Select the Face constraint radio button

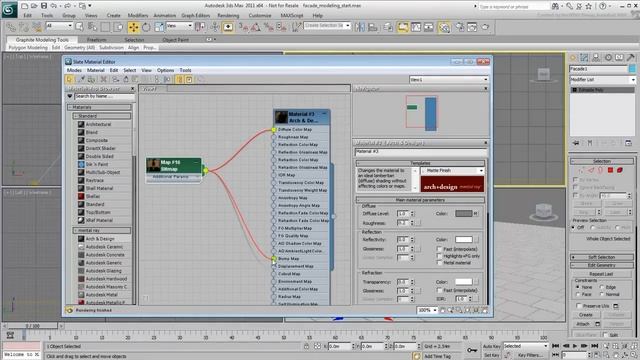click(x=578, y=294)
